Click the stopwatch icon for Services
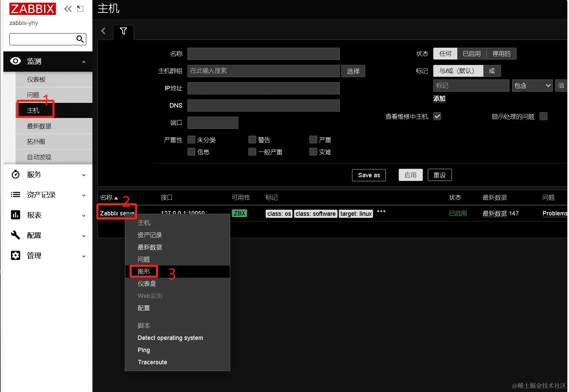This screenshot has width=569, height=392. (16, 175)
